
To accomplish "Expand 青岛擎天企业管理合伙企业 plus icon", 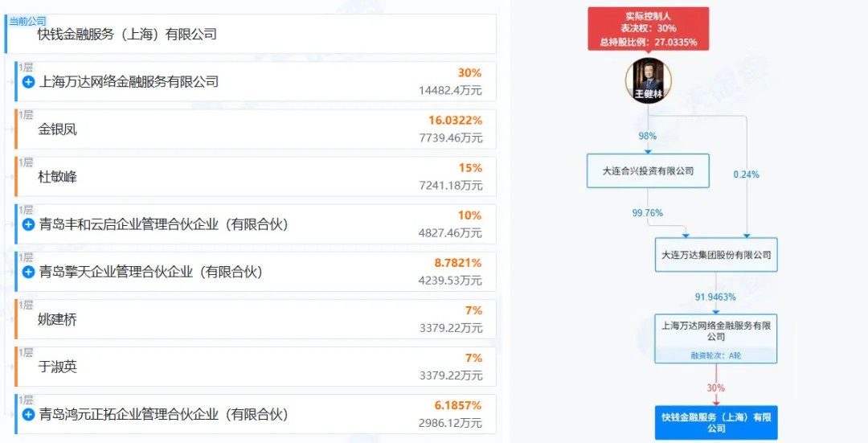I will pyautogui.click(x=28, y=273).
